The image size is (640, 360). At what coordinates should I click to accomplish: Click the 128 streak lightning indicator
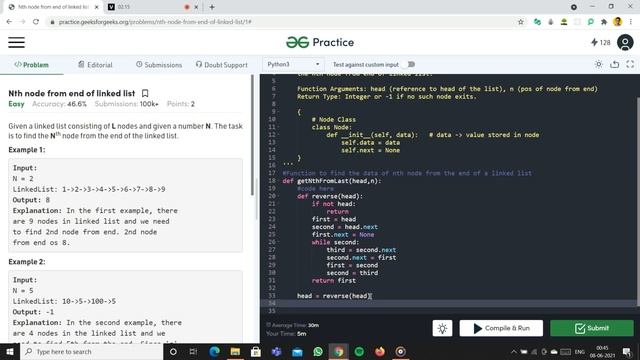[600, 42]
